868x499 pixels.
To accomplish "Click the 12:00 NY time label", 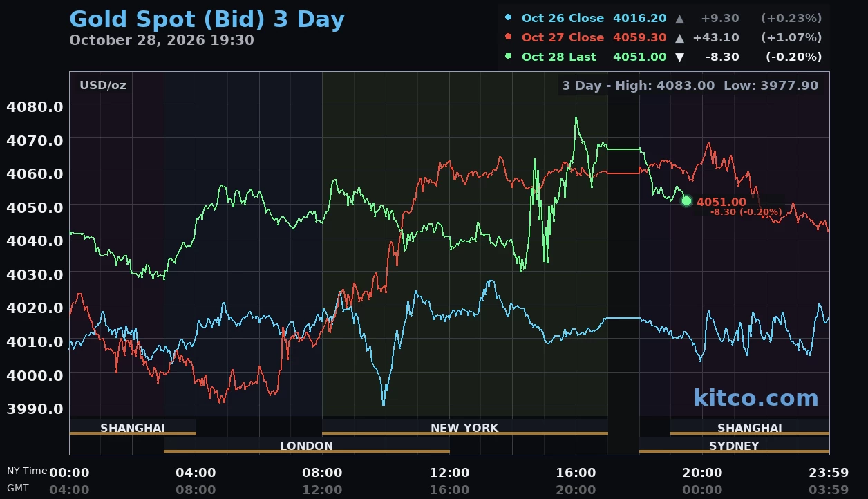I will [450, 473].
